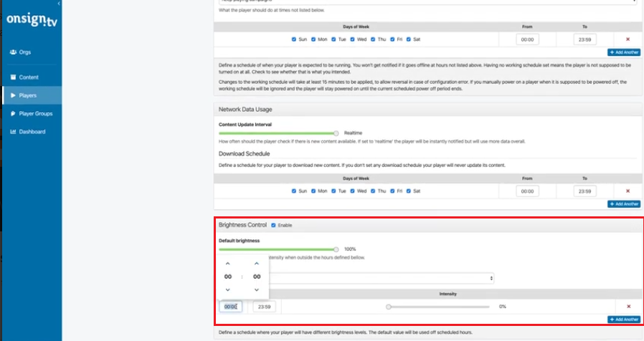Viewport: 644px width, 341px height.
Task: Click the brightness schedule 23:59 end field
Action: [x=264, y=307]
